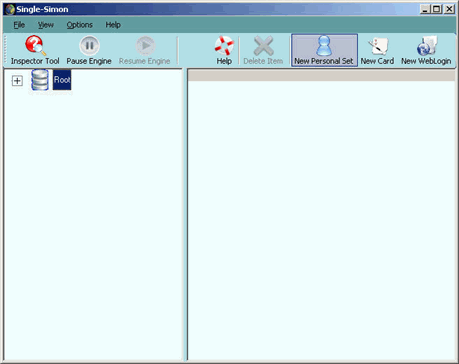Open the View menu

[x=46, y=25]
